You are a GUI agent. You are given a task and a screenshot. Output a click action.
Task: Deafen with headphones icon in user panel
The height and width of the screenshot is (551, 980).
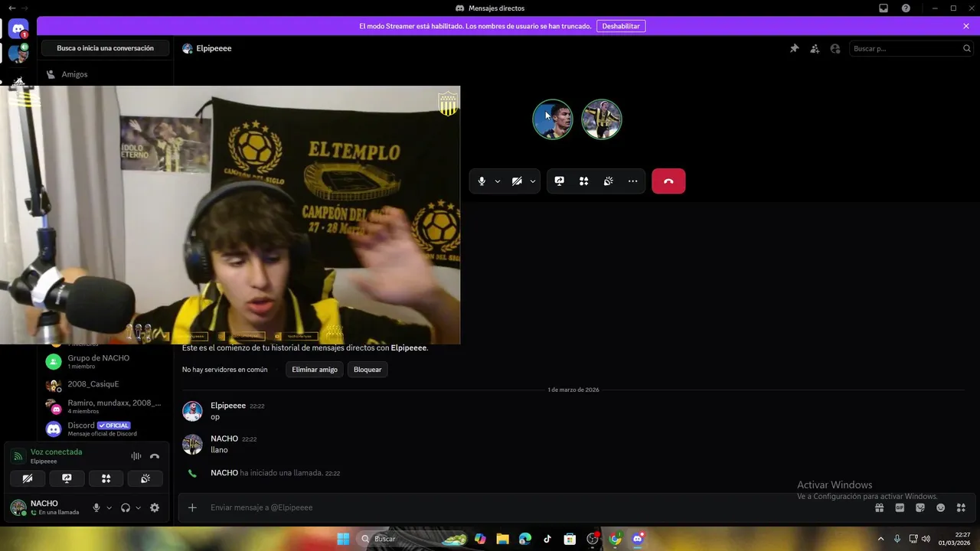[126, 507]
